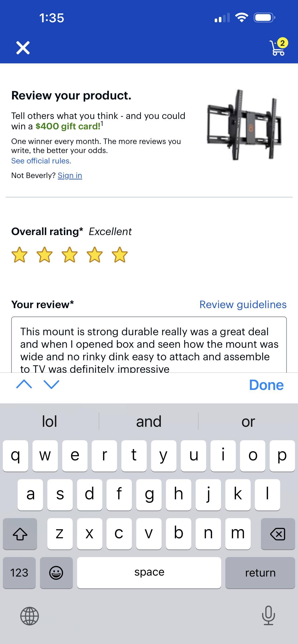The image size is (298, 644).
Task: Select the fifth rating star
Action: 119,255
